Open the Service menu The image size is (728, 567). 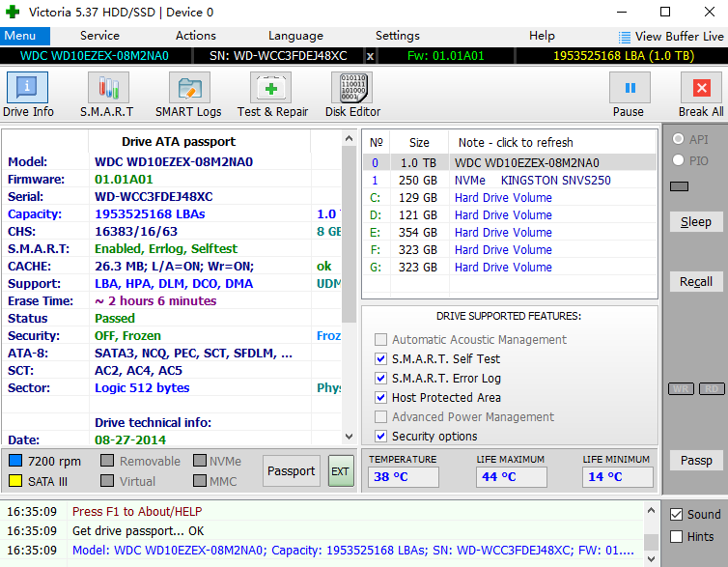click(99, 36)
